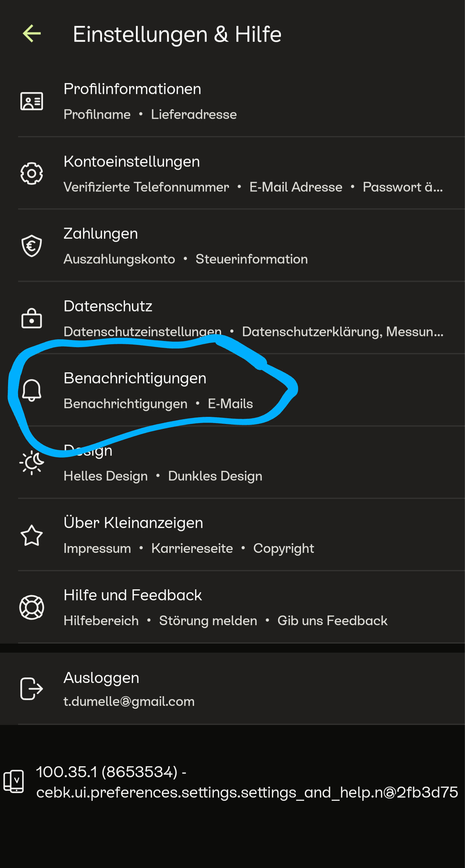Screen dimensions: 465x868
Task: Tap the sun and moon design icon
Action: click(x=32, y=463)
